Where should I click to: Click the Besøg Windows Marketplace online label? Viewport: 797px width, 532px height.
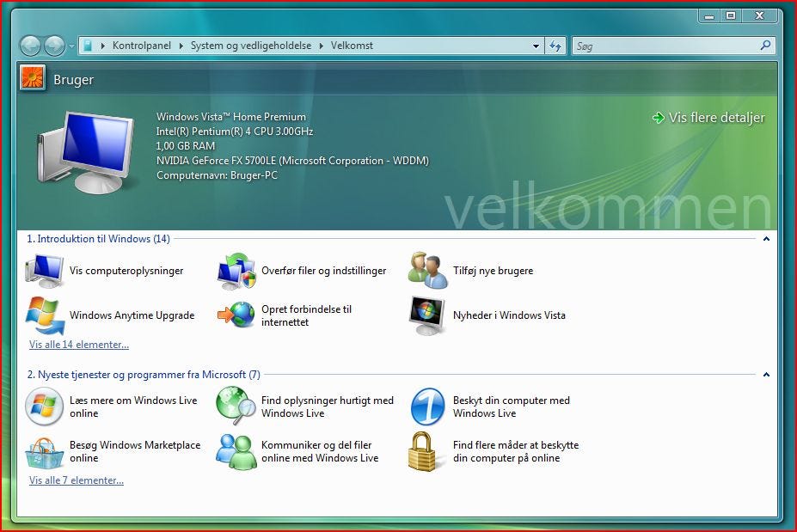tap(135, 451)
